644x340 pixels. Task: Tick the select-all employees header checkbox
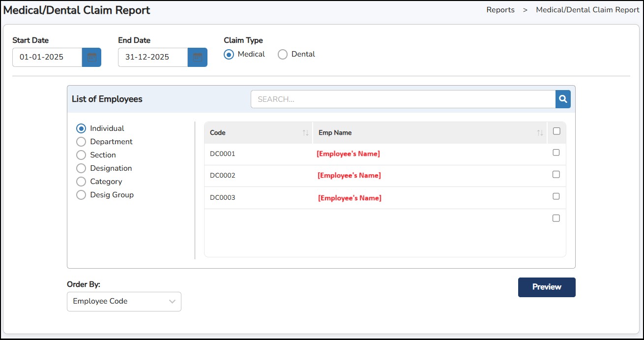click(556, 131)
